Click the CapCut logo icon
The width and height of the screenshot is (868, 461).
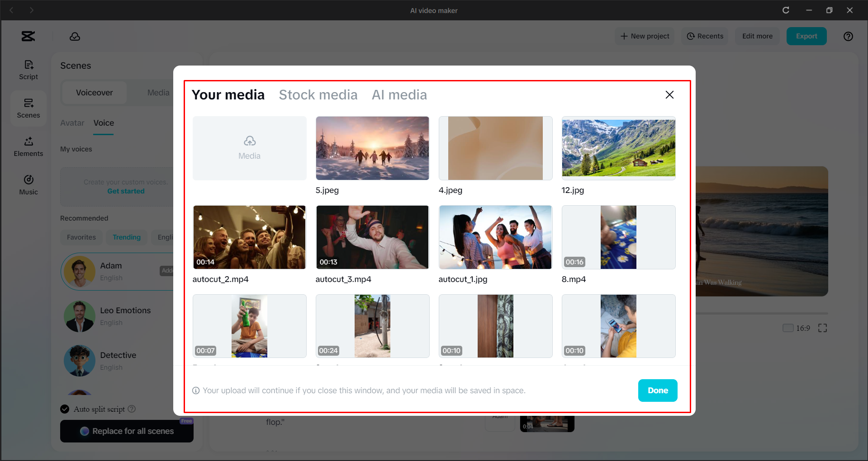[x=28, y=36]
